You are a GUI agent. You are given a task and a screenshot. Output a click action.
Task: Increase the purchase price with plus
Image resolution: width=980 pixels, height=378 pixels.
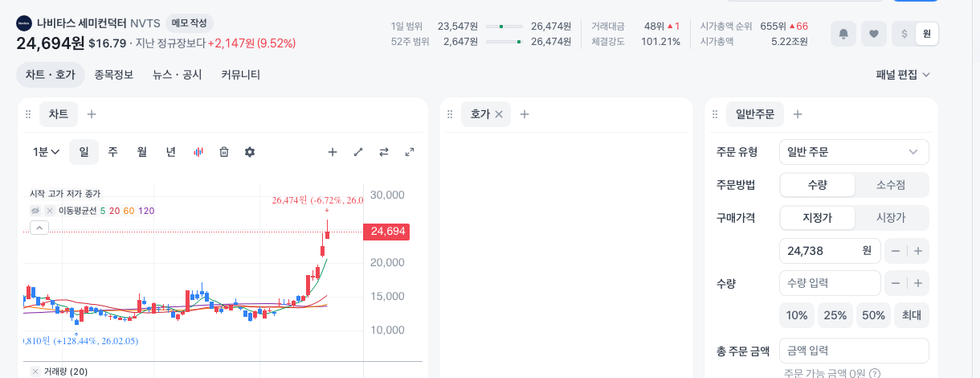pyautogui.click(x=918, y=251)
